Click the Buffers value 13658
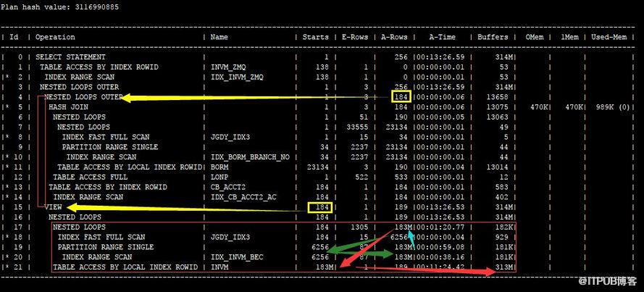 tap(497, 97)
